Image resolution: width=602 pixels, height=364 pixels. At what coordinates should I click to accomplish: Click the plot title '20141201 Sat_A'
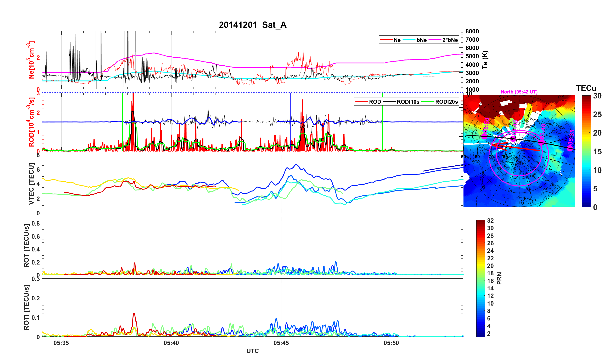(252, 25)
